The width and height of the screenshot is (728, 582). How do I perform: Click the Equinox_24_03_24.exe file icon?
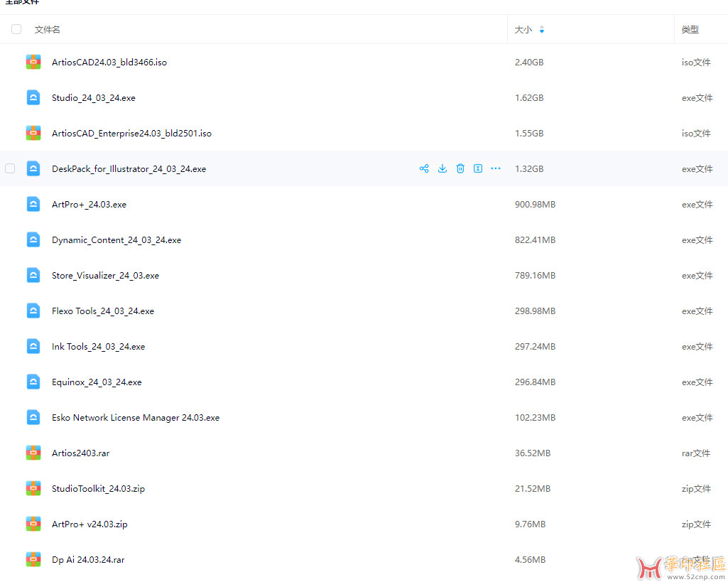(x=33, y=382)
